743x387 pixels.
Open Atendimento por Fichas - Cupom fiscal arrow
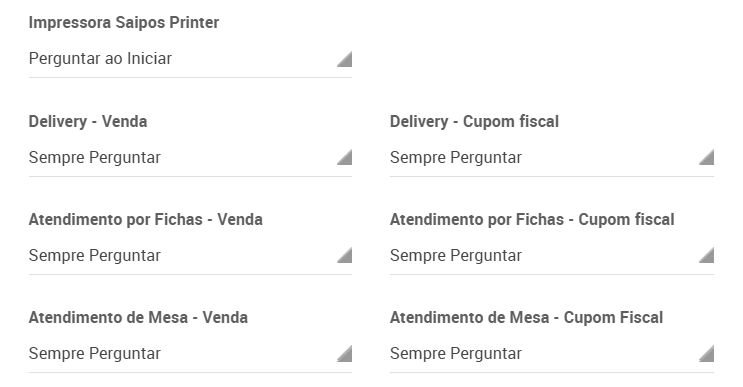pyautogui.click(x=707, y=255)
